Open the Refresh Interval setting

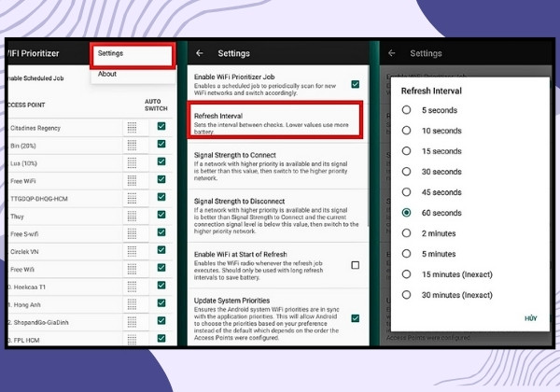pos(274,120)
